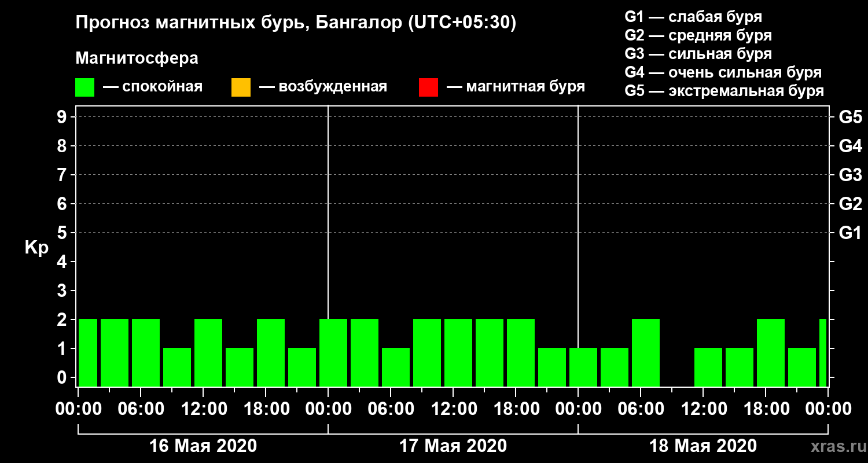Click the Kp 1 bar above 12:00 on 18 May
Screen dimensions: 868x463
(x=708, y=367)
